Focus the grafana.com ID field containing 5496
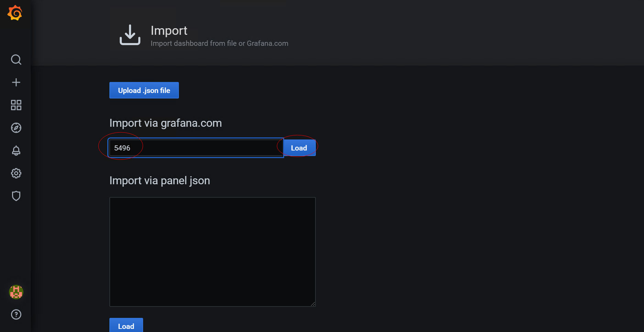Viewport: 644px width, 332px height. [x=196, y=148]
